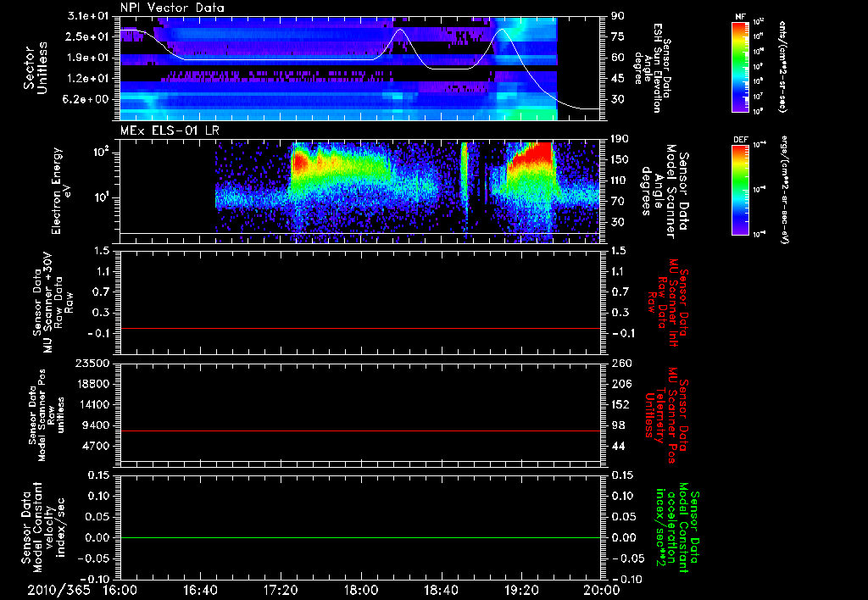Click the 190 scanner angle tick label
Viewport: 868px width, 600px height.
tap(620, 139)
